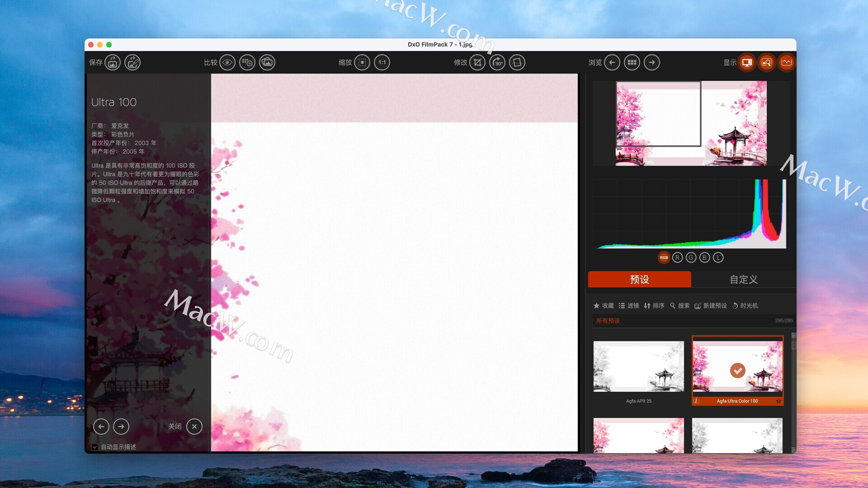Close the Ultra 100 description panel

tap(194, 427)
